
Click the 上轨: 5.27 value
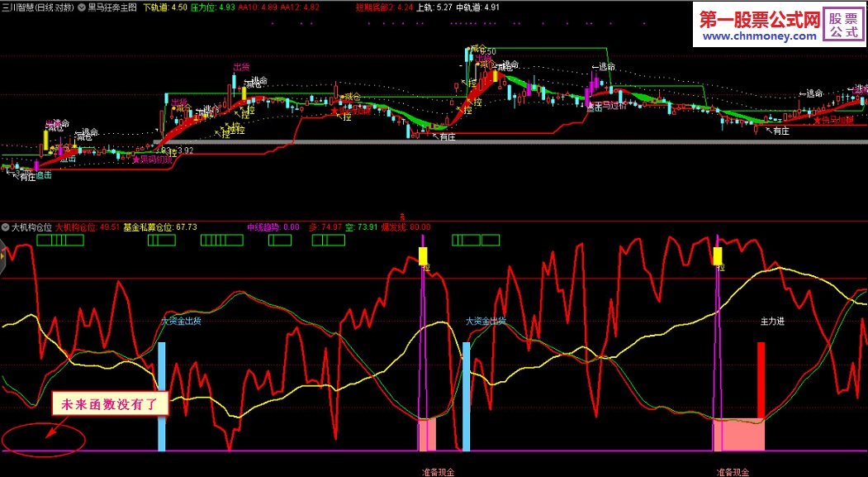coord(434,7)
